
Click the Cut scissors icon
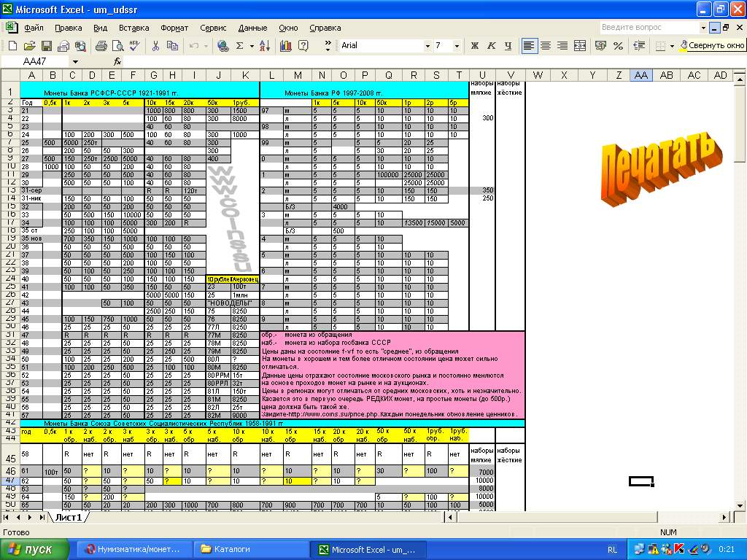pyautogui.click(x=155, y=45)
